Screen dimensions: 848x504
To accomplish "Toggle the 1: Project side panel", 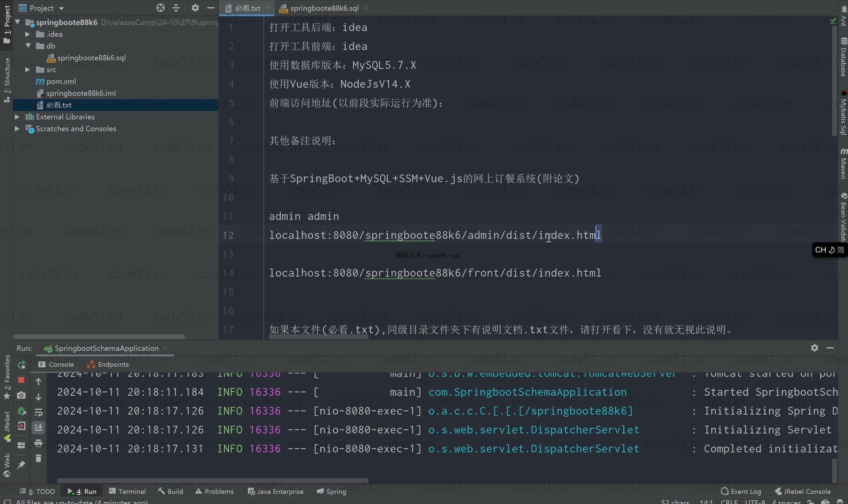I will pyautogui.click(x=6, y=24).
